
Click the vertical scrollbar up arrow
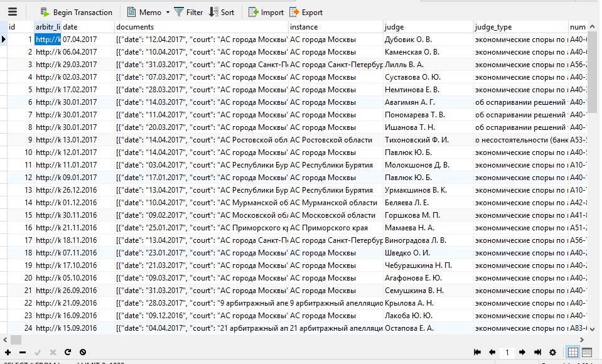(x=592, y=26)
